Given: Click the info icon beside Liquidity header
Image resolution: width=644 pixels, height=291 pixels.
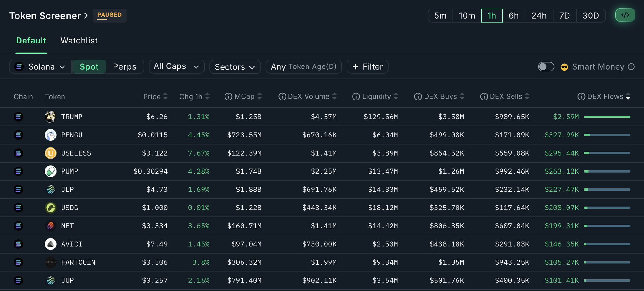Looking at the screenshot, I should tap(356, 97).
